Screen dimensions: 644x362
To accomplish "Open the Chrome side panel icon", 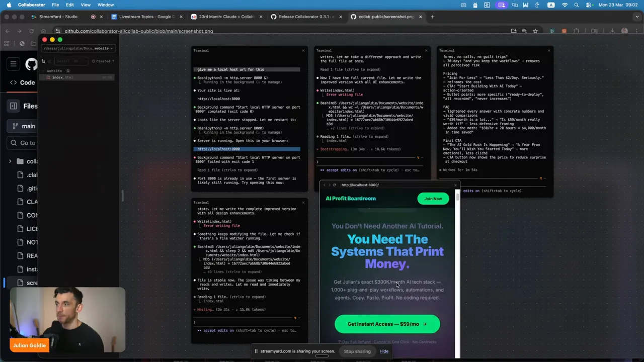I will click(x=594, y=31).
